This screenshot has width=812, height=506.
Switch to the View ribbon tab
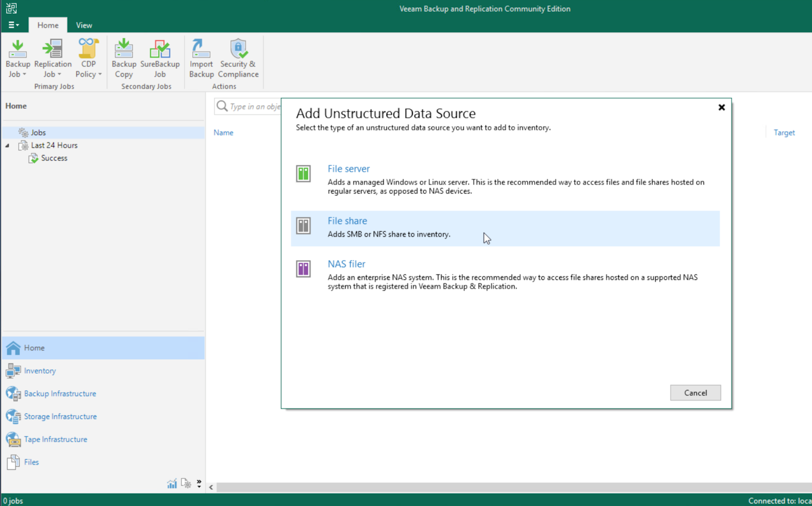pyautogui.click(x=84, y=25)
